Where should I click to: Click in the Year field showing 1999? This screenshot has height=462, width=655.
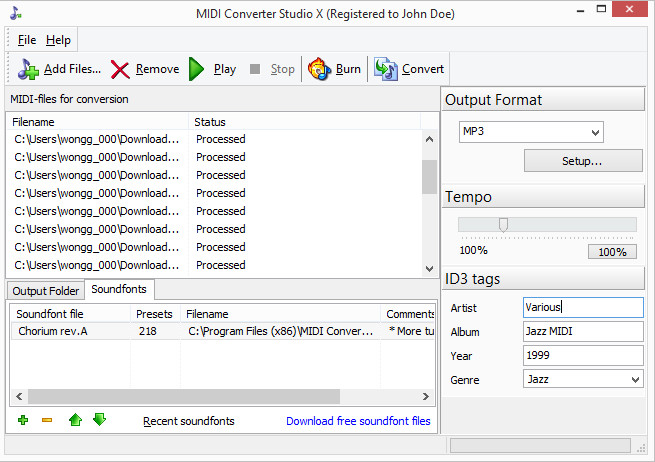[583, 355]
